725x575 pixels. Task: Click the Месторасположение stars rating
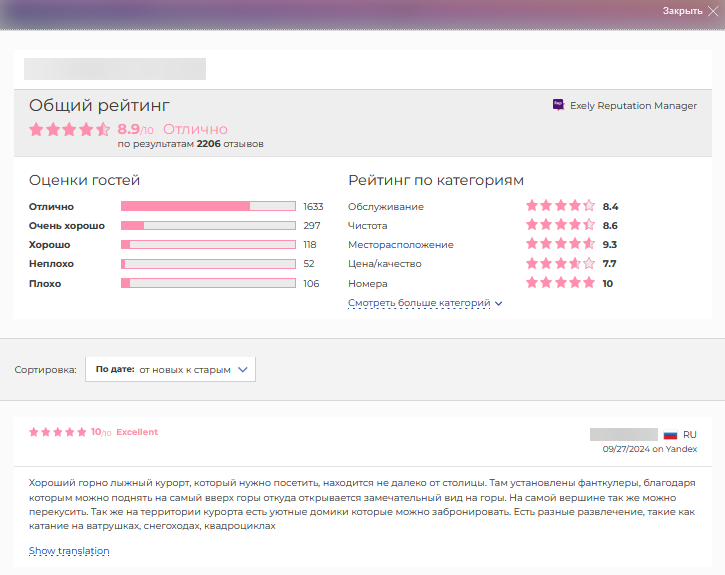[x=560, y=244]
